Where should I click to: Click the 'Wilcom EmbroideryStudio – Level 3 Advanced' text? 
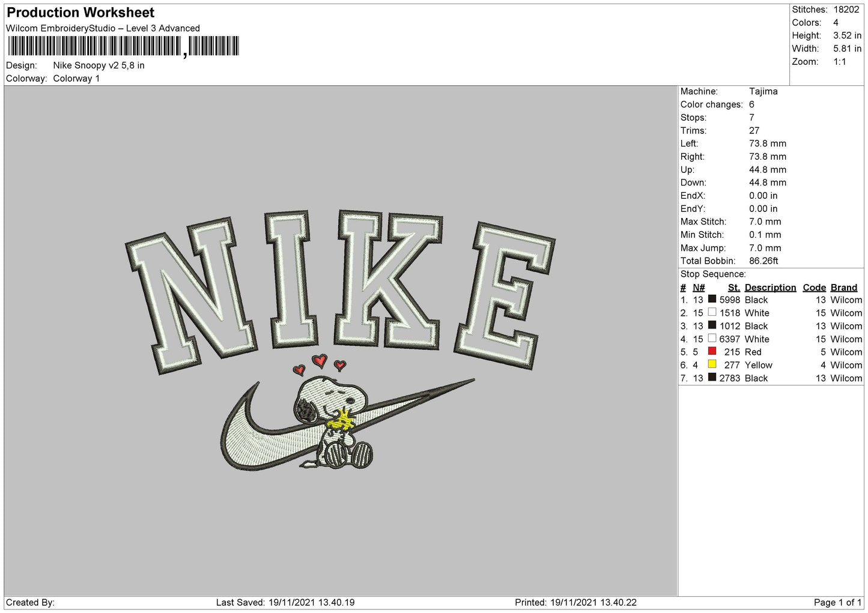coord(103,28)
